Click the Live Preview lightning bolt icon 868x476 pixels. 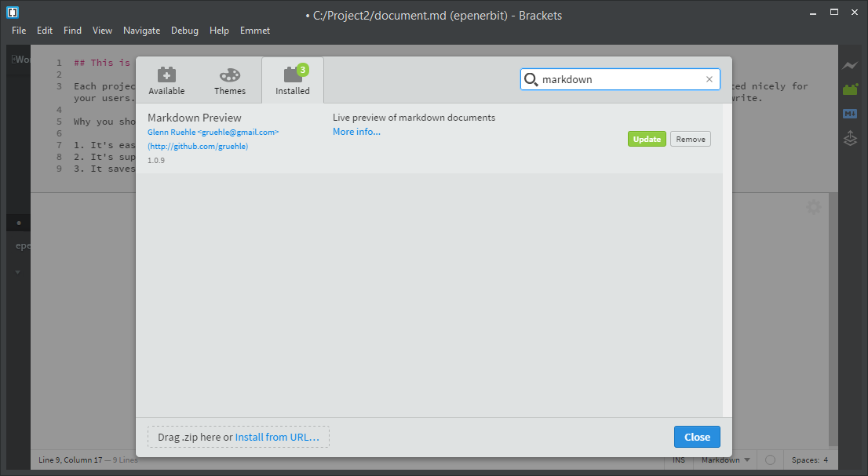850,66
